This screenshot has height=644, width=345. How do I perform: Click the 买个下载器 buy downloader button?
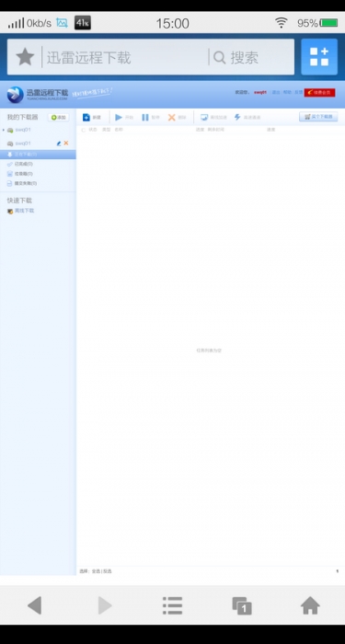pyautogui.click(x=318, y=117)
